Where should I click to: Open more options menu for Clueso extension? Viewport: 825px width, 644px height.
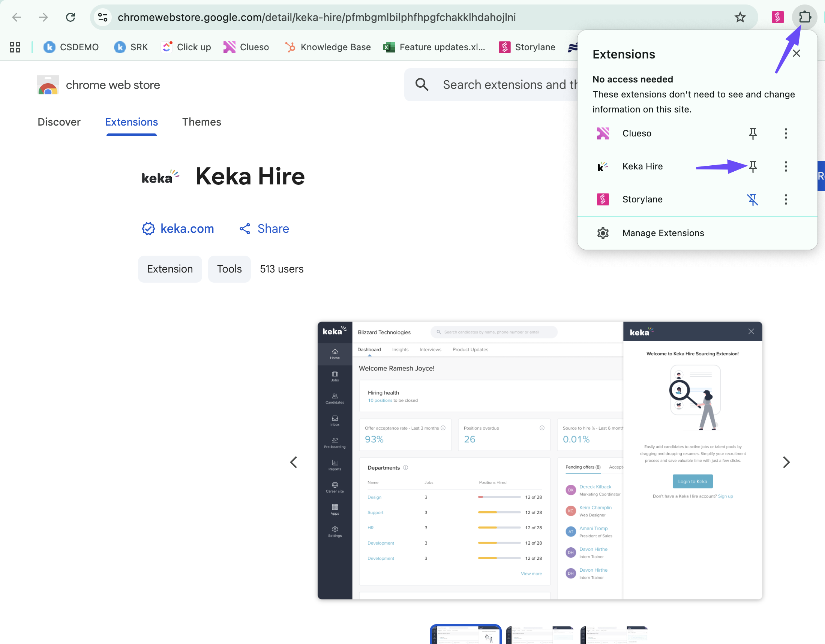[x=786, y=133]
